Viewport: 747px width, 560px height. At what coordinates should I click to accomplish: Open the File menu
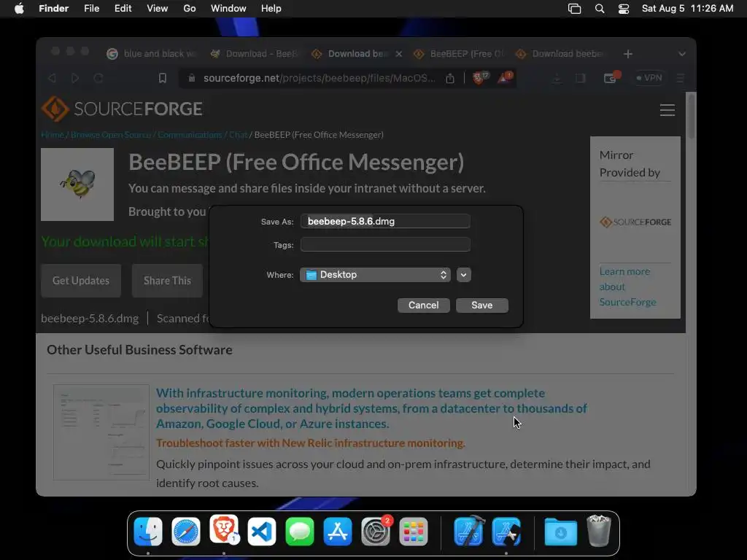tap(91, 9)
